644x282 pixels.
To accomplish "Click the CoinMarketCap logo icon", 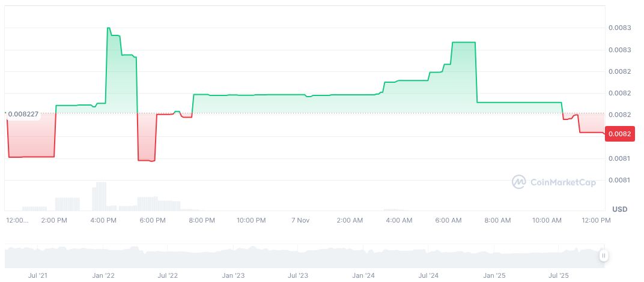I will [519, 182].
